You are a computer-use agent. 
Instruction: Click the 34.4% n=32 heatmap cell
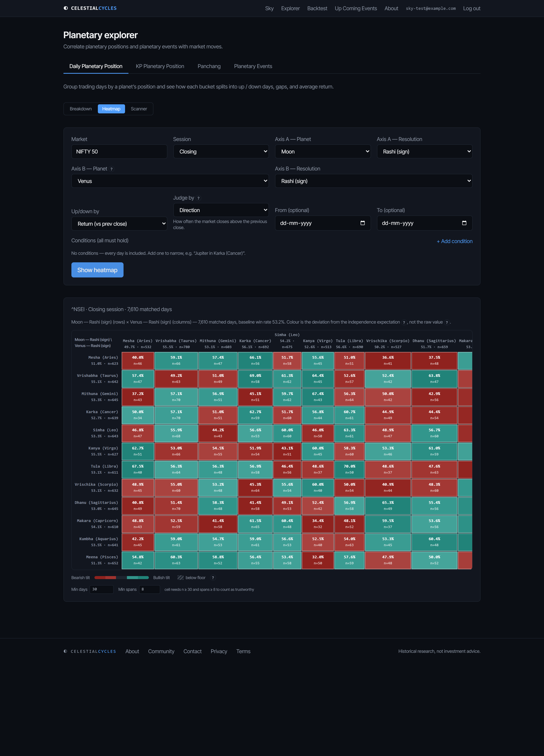[x=318, y=524]
